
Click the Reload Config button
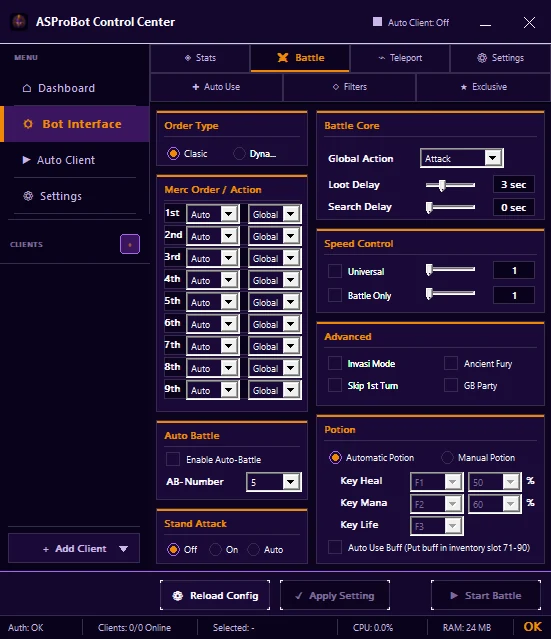click(x=215, y=595)
